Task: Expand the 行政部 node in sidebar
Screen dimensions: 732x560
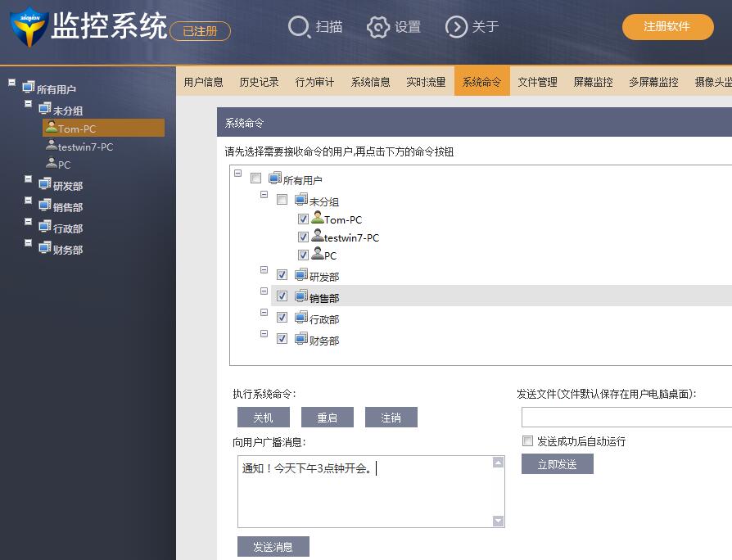Action: point(29,222)
